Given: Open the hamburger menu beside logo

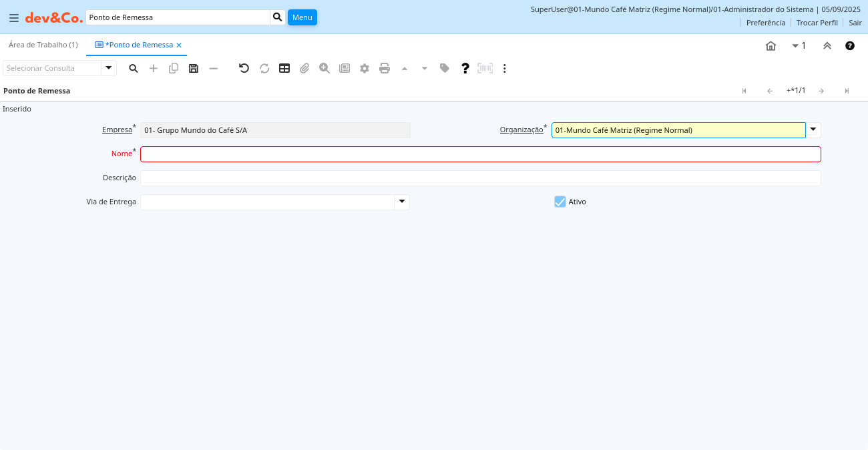Looking at the screenshot, I should 13,18.
